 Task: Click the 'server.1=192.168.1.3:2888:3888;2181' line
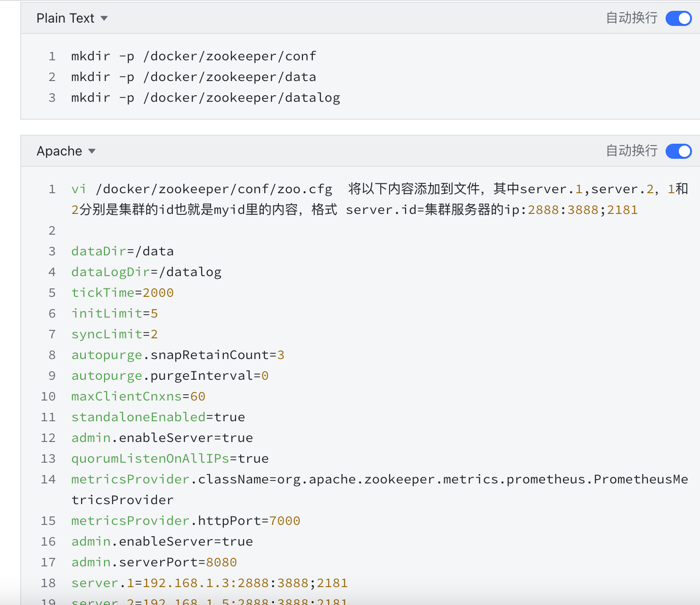[209, 583]
